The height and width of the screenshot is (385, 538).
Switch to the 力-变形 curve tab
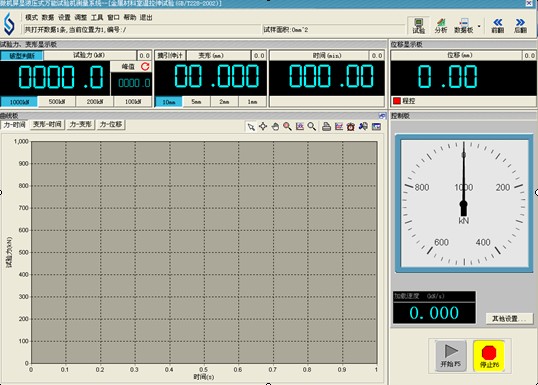pos(81,125)
